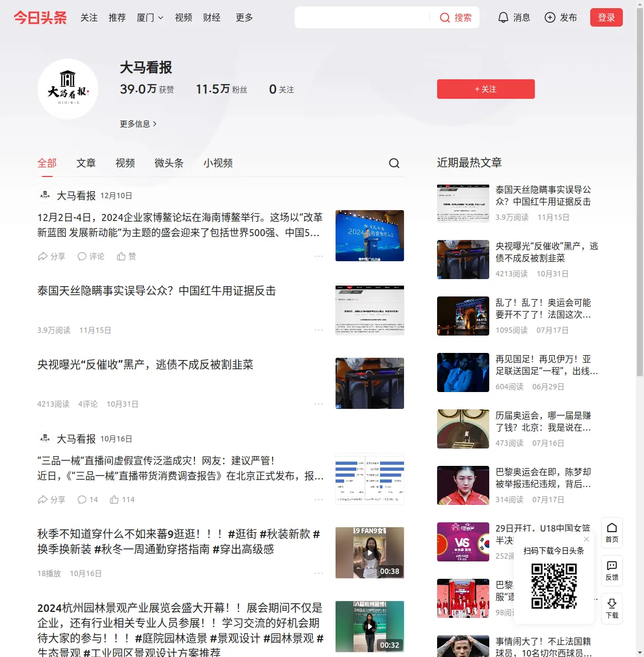Share the 12月10日 企业家博鳌论坛 post
644x657 pixels.
51,256
